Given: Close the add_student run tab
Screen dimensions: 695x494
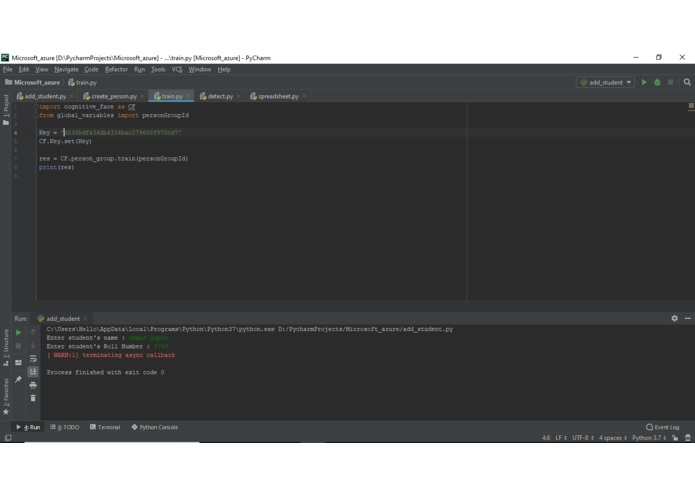Looking at the screenshot, I should [x=86, y=319].
